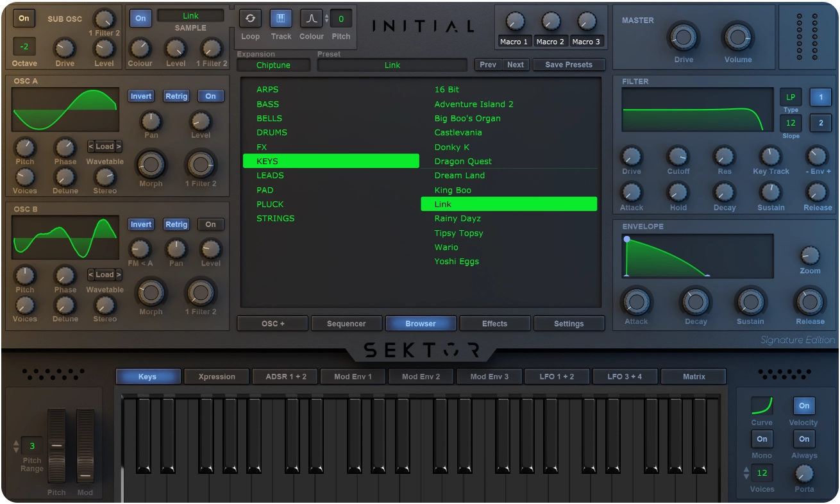Screen dimensions: 840x504
Task: Click the Zoom control in the Envelope panel
Action: click(809, 256)
